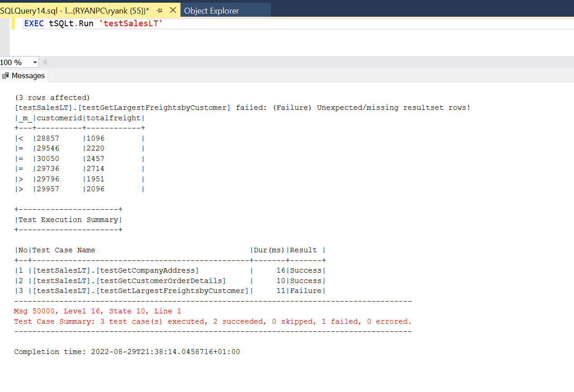Click the customerid 28857 output row
The image size is (574, 392).
[79, 138]
